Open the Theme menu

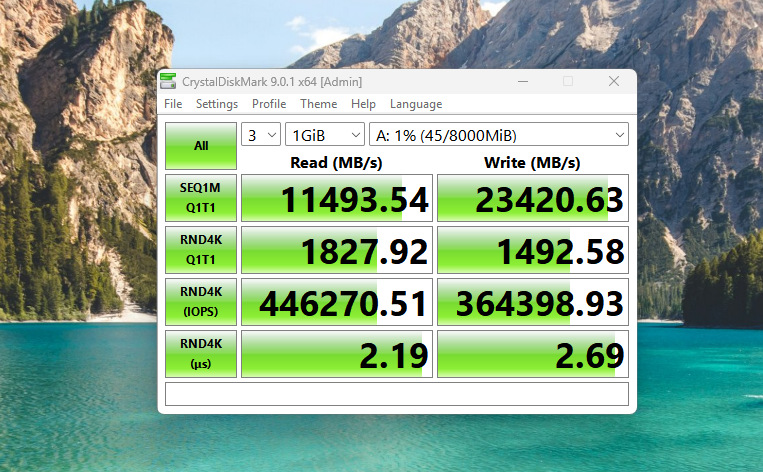point(319,104)
